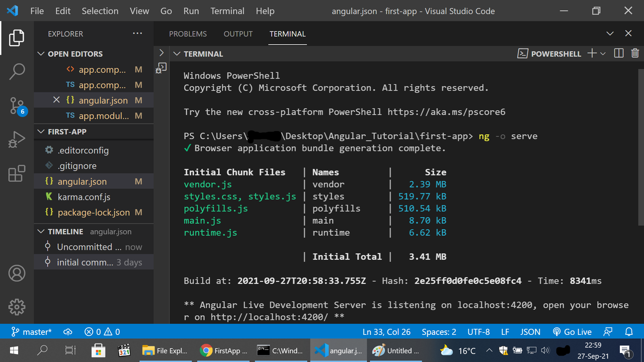Viewport: 644px width, 362px height.
Task: Open app.modul... in open editors
Action: [94, 116]
